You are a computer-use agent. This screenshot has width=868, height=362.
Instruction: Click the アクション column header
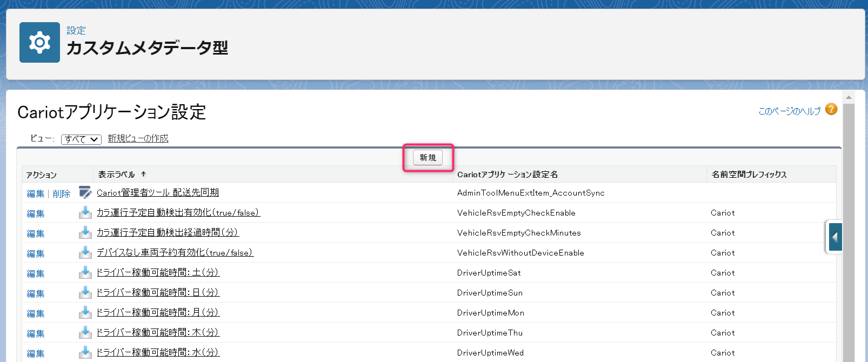point(42,175)
